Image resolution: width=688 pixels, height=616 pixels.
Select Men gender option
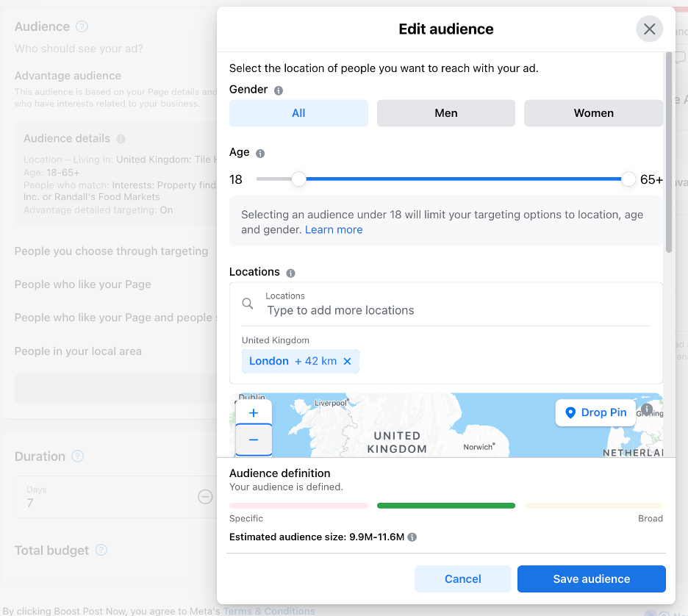pyautogui.click(x=446, y=113)
